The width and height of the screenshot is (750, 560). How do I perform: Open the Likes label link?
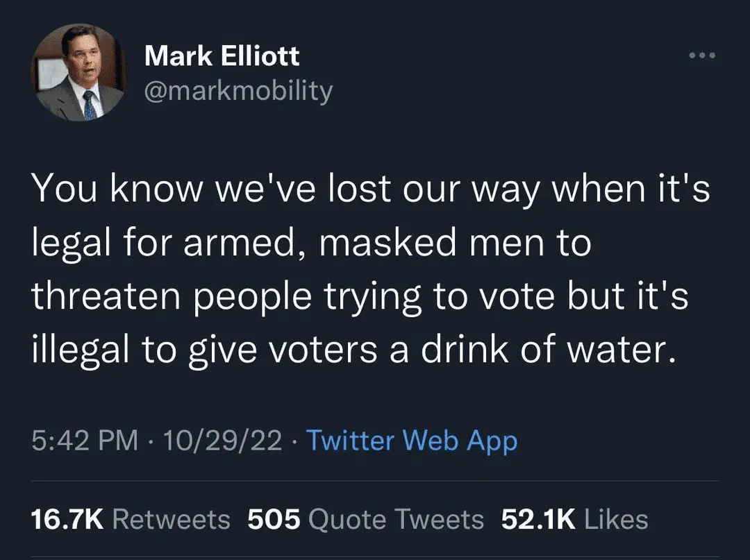[x=617, y=519]
